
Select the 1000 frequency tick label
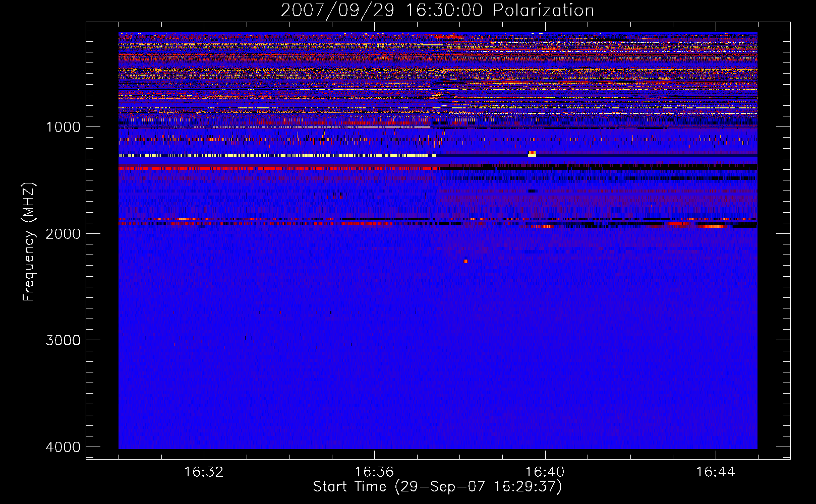point(63,127)
